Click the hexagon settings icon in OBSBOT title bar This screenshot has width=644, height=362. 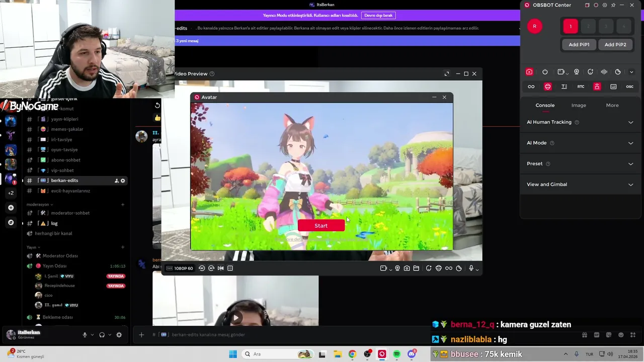(605, 5)
